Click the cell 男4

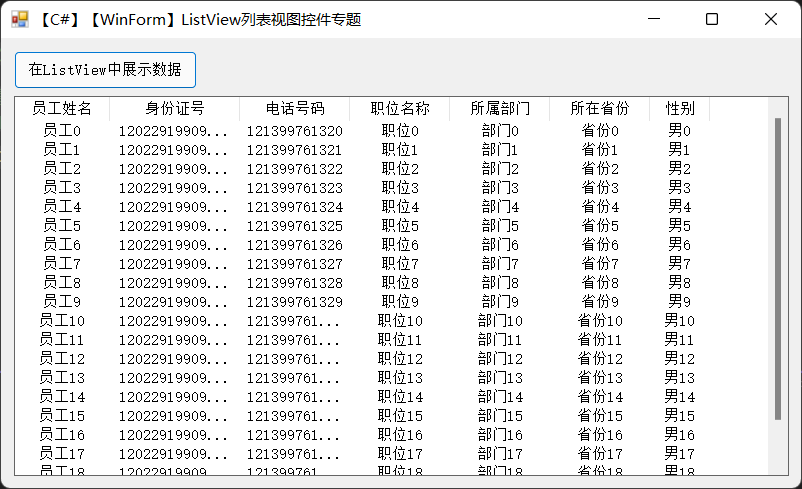coord(680,207)
